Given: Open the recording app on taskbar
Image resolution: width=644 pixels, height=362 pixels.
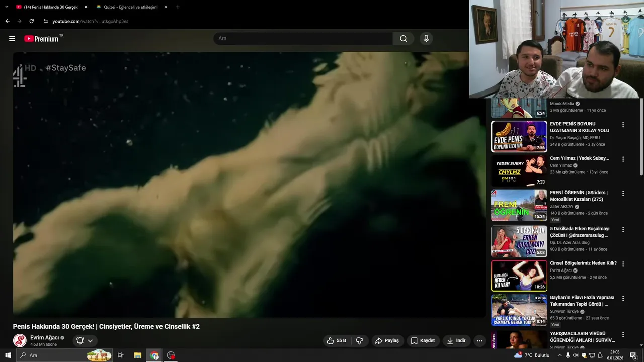Looking at the screenshot, I should [171, 355].
